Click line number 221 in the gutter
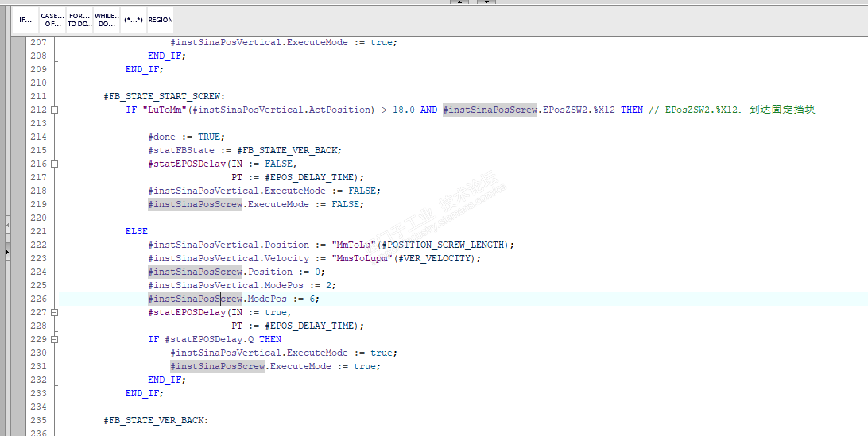Viewport: 868px width, 436px height. point(39,231)
